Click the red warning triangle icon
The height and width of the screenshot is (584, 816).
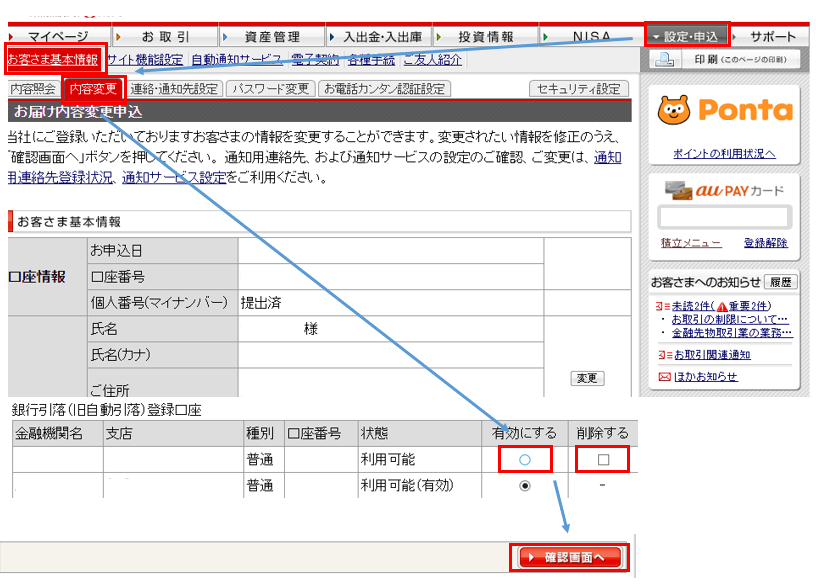722,307
